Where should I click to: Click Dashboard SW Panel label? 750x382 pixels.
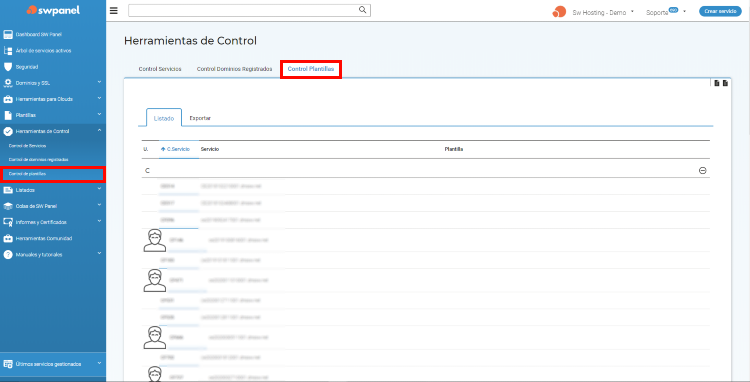point(39,35)
